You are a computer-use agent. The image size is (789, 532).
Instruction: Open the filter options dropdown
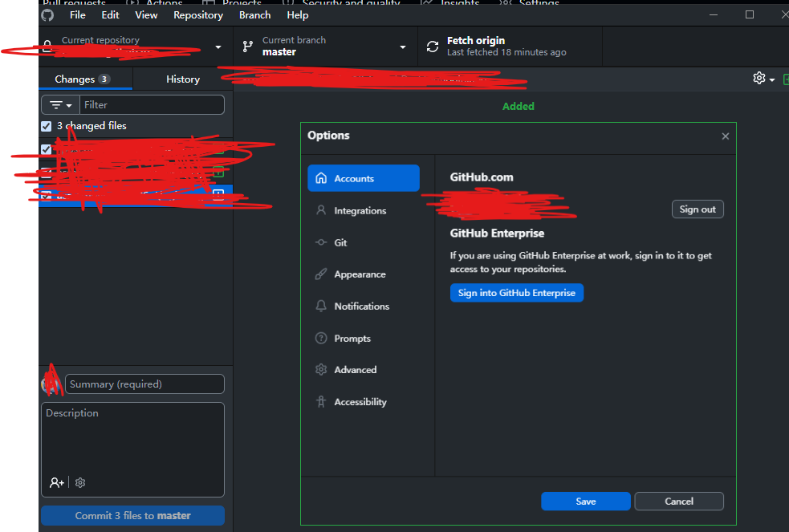coord(60,105)
